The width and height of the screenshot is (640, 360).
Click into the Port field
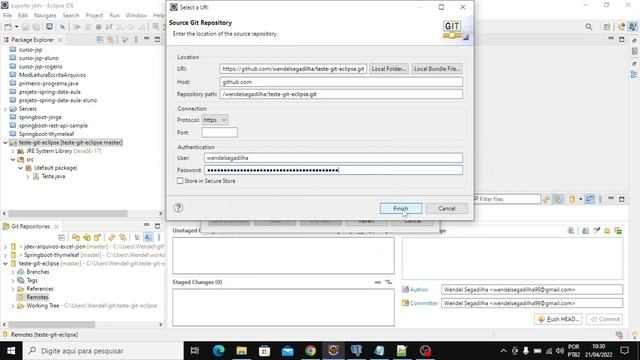(219, 132)
